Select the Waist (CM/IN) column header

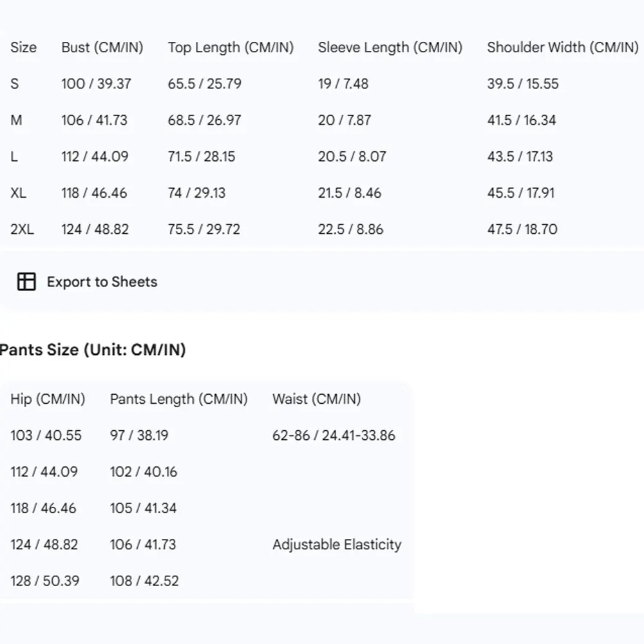(316, 399)
